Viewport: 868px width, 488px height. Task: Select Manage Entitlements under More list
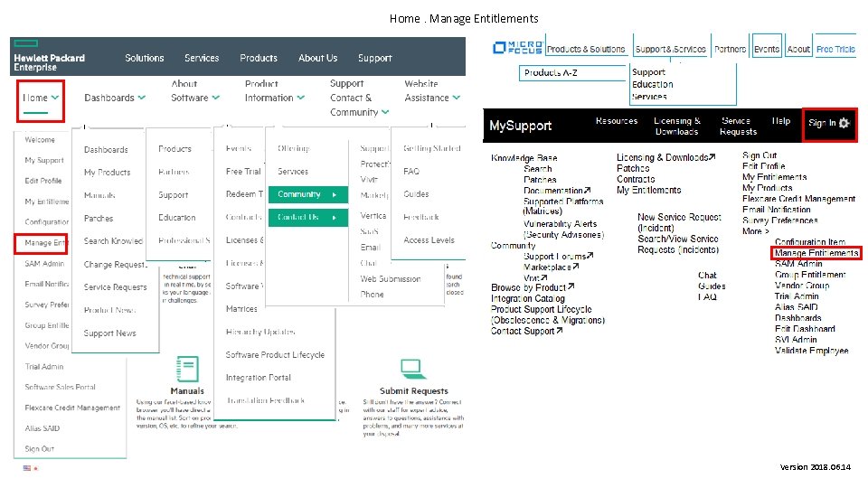coord(816,253)
